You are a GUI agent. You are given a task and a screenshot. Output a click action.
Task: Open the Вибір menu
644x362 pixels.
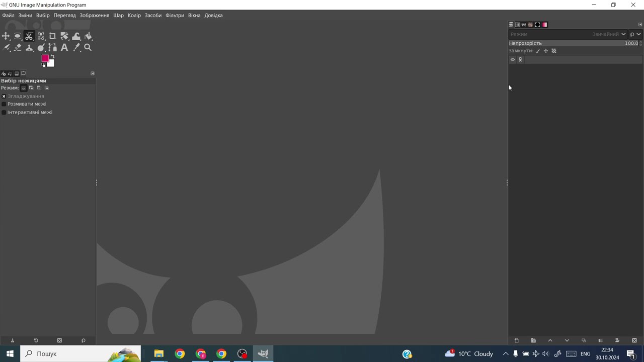(x=43, y=15)
